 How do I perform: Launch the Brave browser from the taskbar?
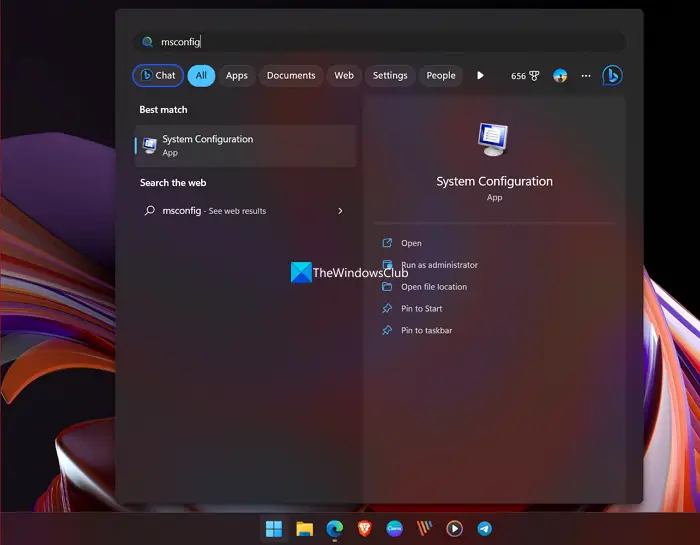coord(365,529)
